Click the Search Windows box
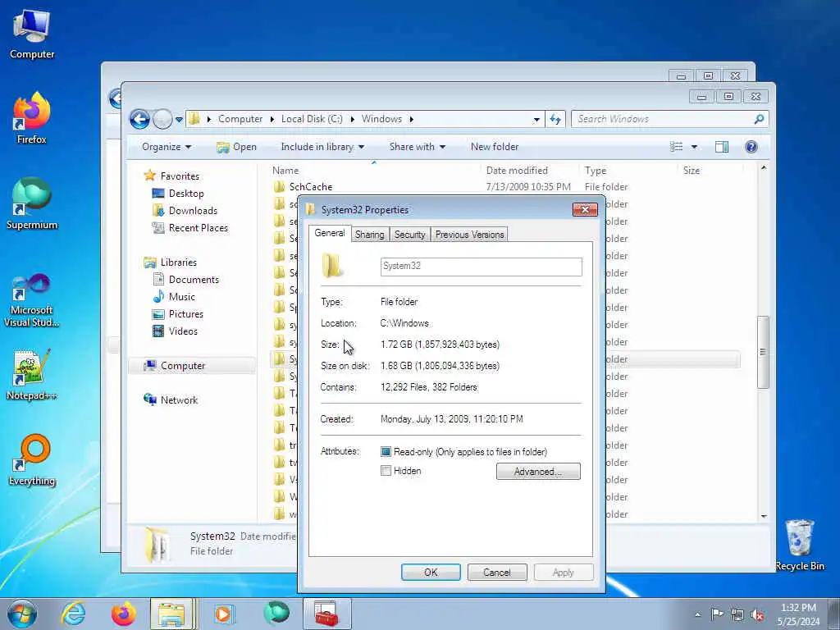Viewport: 840px width, 630px height. tap(663, 119)
